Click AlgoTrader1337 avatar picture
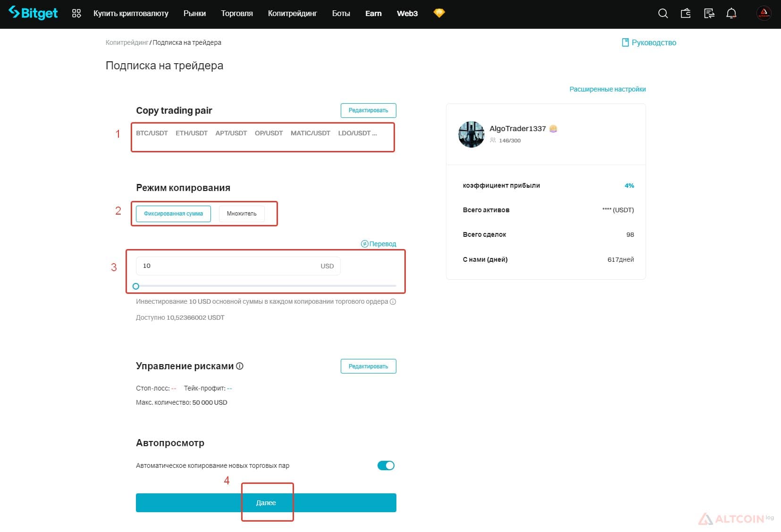Image resolution: width=781 pixels, height=532 pixels. click(x=471, y=134)
